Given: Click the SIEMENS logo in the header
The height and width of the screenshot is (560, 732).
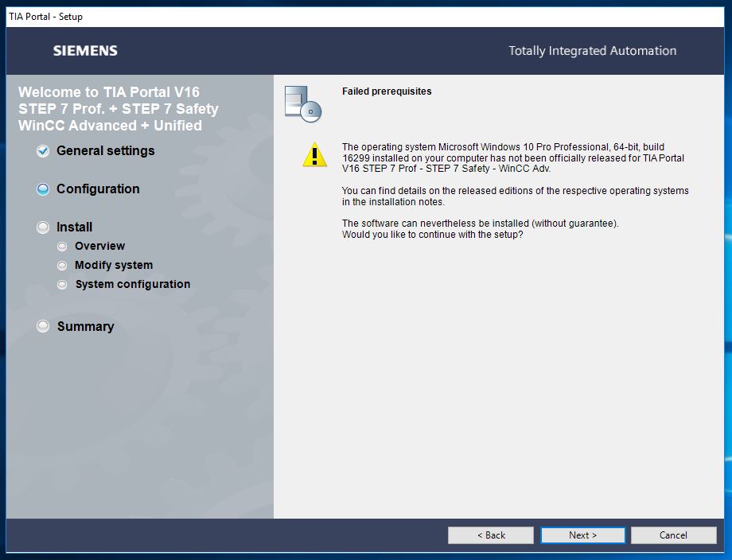Looking at the screenshot, I should (x=85, y=51).
